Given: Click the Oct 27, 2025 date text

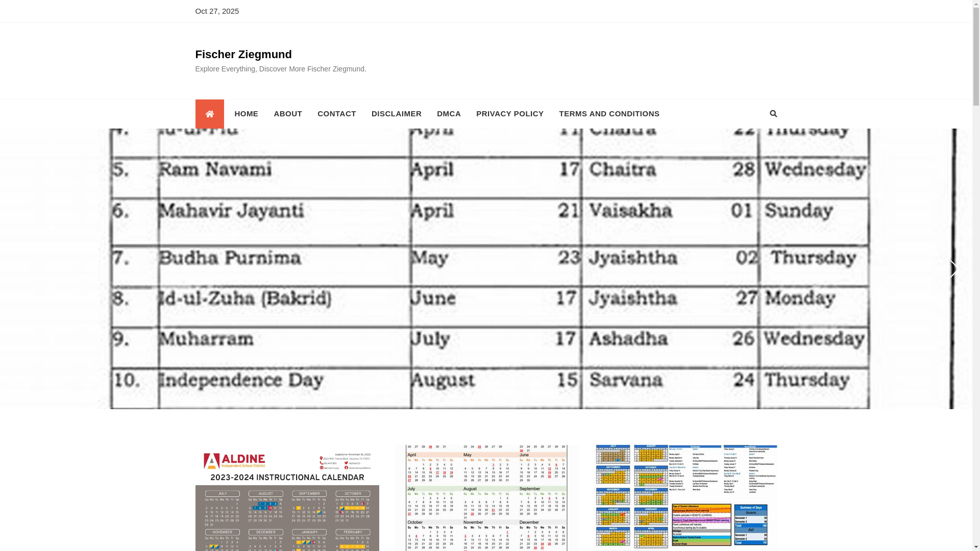Looking at the screenshot, I should [x=217, y=11].
